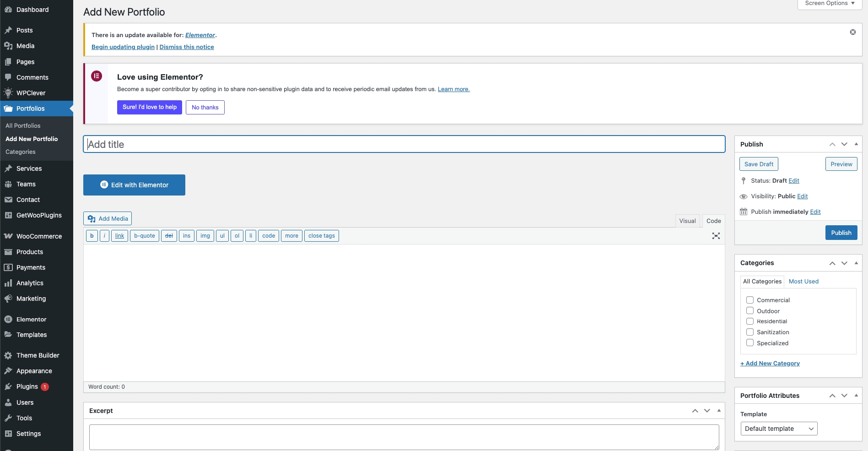Check the Commercial category checkbox
The height and width of the screenshot is (451, 868).
[750, 300]
